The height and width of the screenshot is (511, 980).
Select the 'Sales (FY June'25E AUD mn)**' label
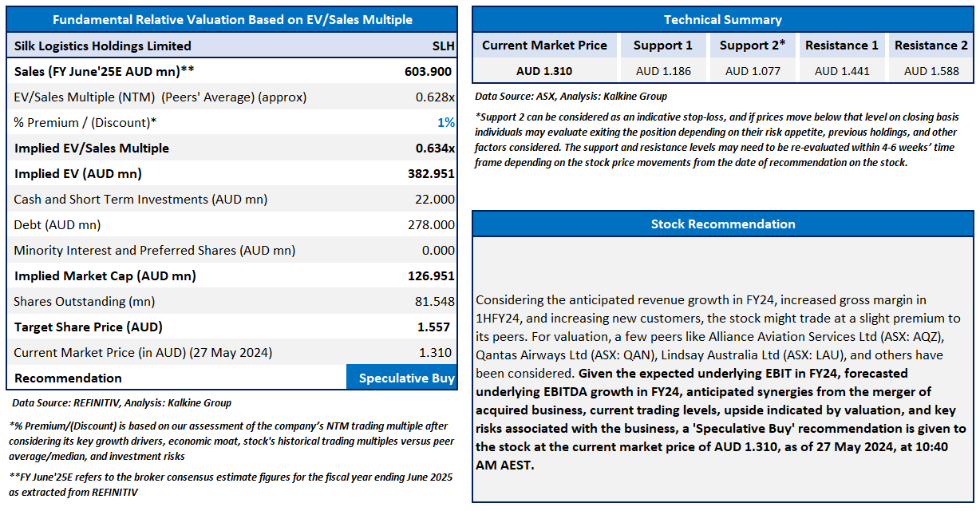pos(105,71)
